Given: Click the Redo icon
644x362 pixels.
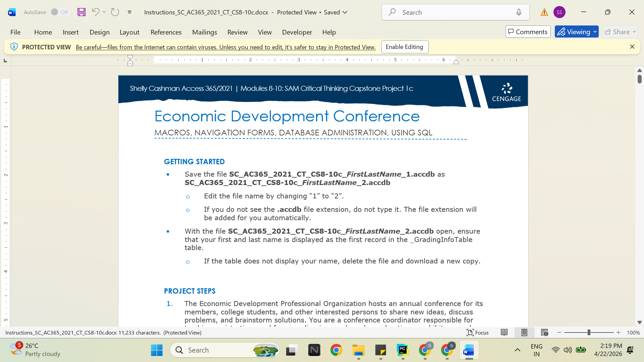Looking at the screenshot, I should point(115,12).
